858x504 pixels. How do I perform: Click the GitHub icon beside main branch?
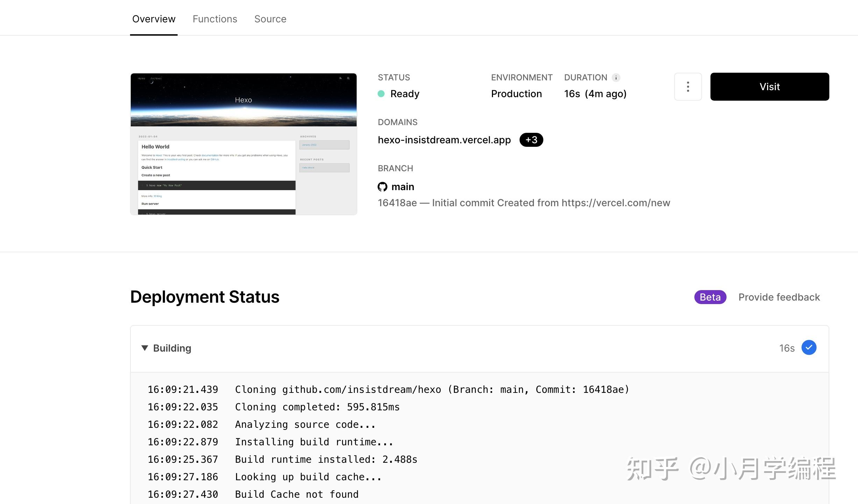pyautogui.click(x=383, y=187)
